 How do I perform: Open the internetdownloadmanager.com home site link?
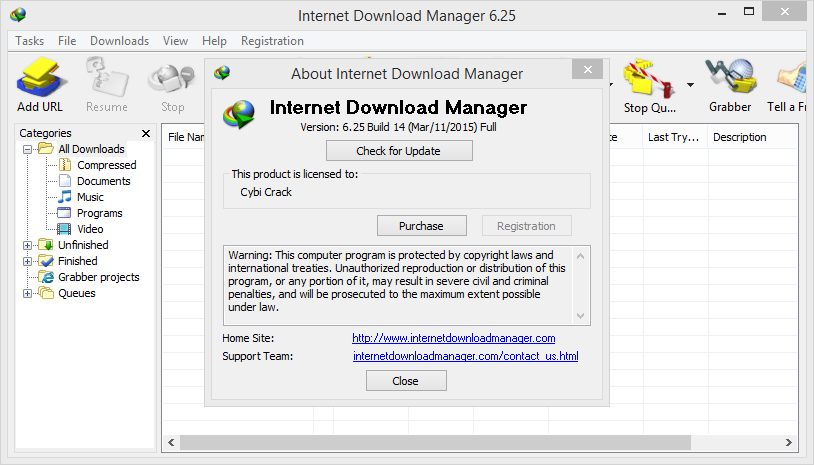(x=454, y=338)
